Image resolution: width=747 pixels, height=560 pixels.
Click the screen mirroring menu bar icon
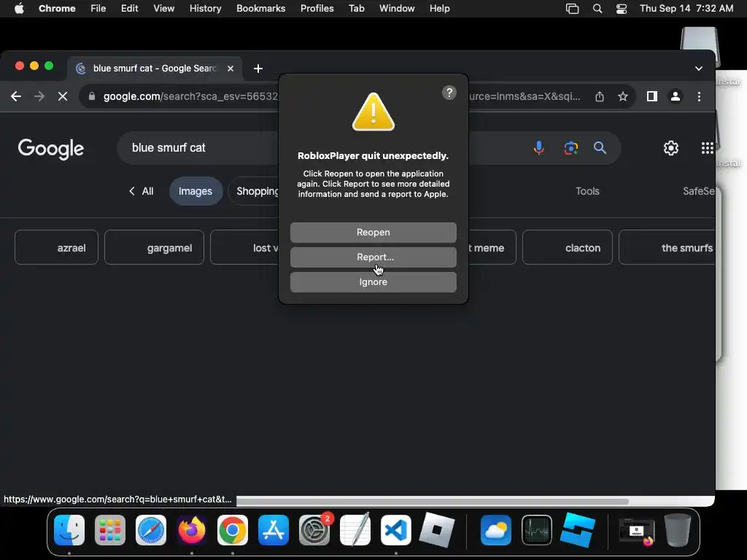pos(572,9)
